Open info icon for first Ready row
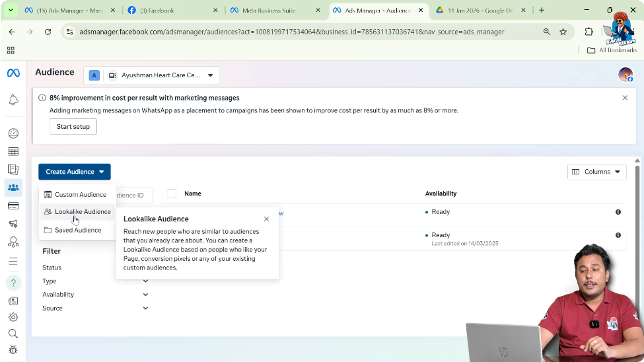Viewport: 644px width, 362px height. (618, 212)
